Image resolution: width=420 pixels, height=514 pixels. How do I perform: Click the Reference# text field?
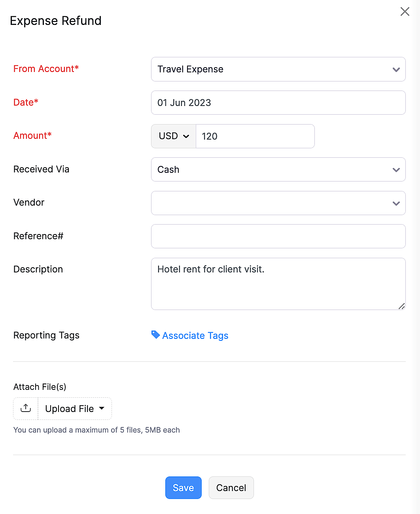[x=278, y=236]
